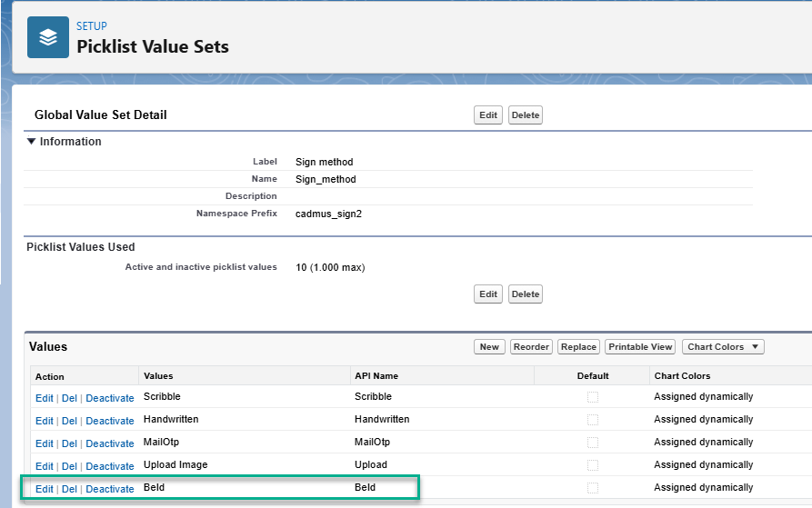Image resolution: width=812 pixels, height=508 pixels.
Task: Open Printable View
Action: [640, 347]
